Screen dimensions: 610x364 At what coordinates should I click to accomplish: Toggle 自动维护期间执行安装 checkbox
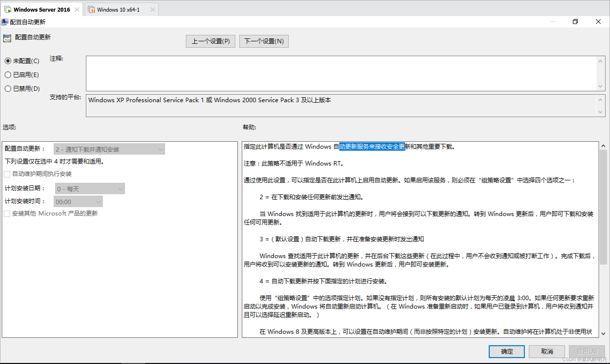(x=7, y=174)
